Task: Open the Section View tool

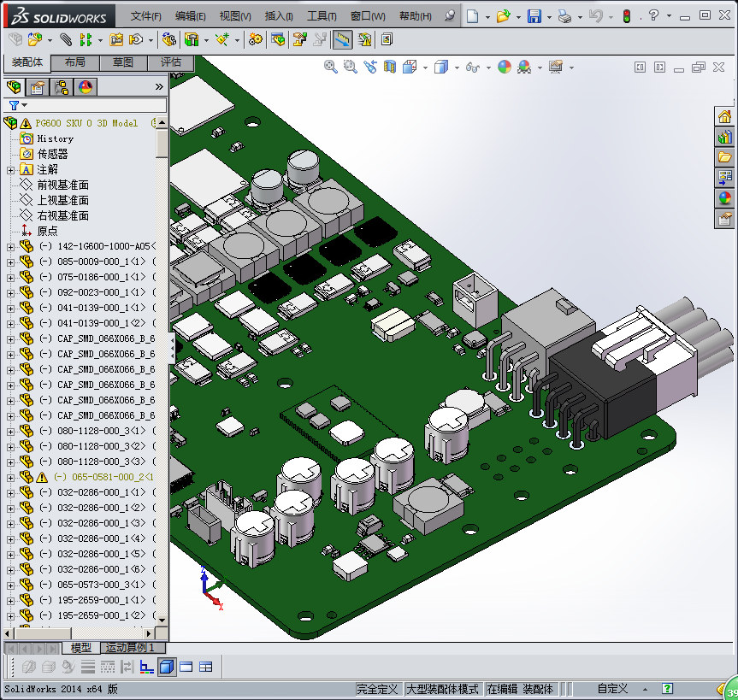Action: click(x=390, y=67)
